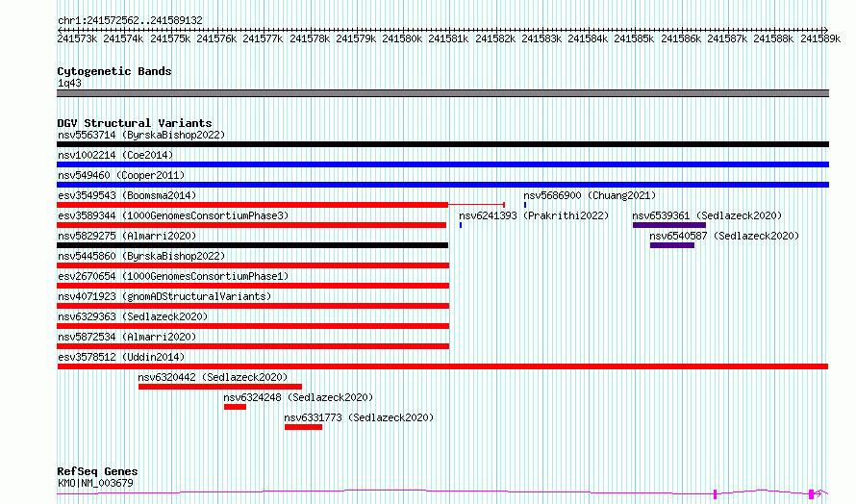
Task: Select the esv3549543 (Boomsma2014) label
Action: coord(127,195)
